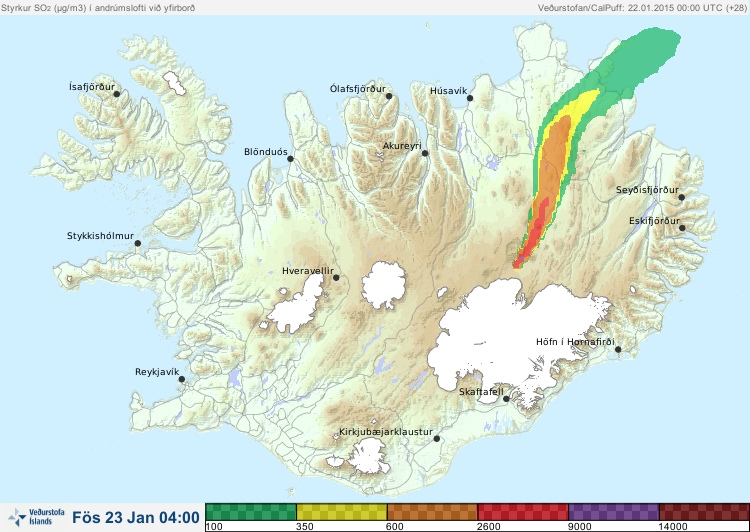Click the red 2600 legend swatch
The image size is (750, 532).
(x=523, y=512)
